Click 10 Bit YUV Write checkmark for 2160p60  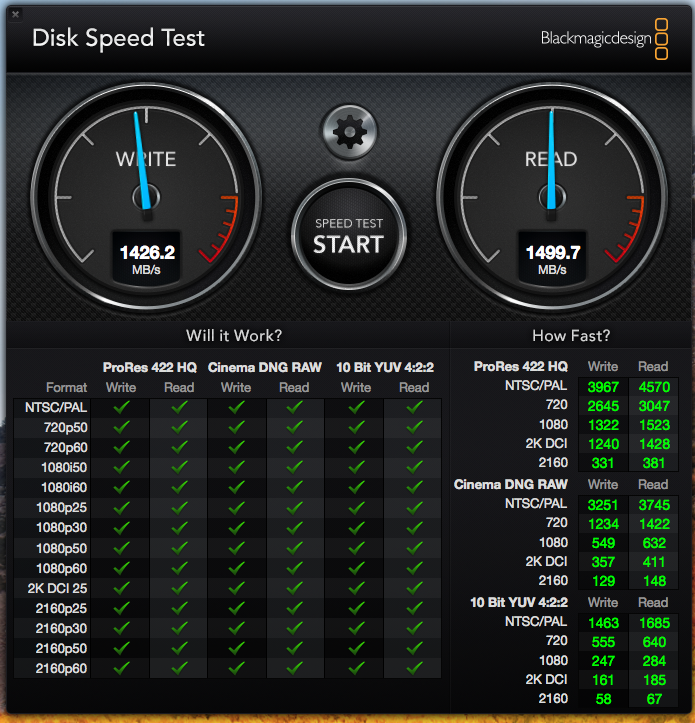[356, 668]
